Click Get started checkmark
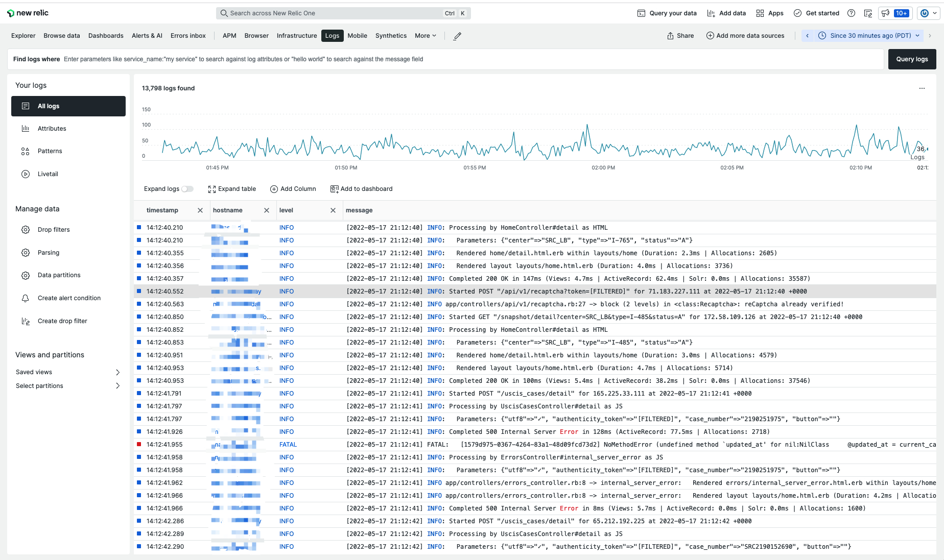The image size is (944, 560). pos(797,13)
